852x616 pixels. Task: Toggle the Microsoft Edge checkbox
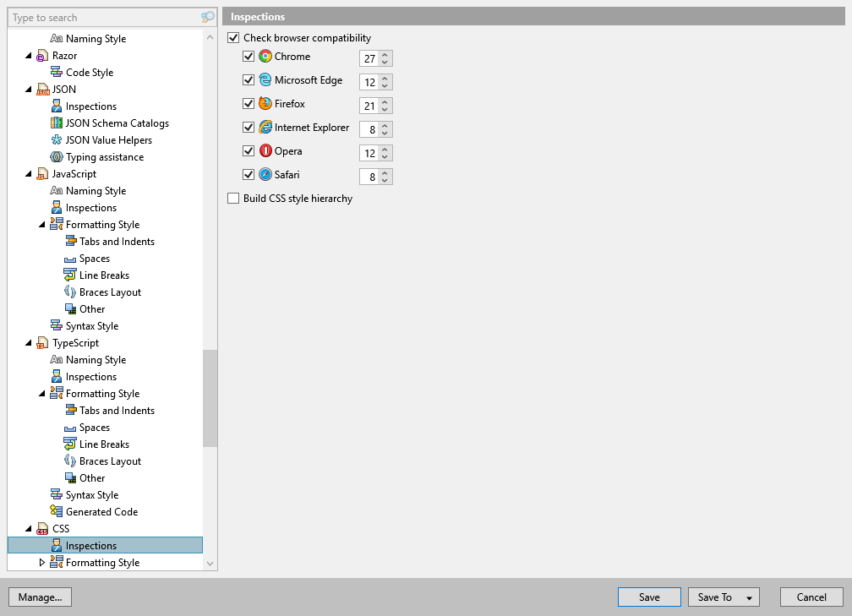click(x=248, y=79)
